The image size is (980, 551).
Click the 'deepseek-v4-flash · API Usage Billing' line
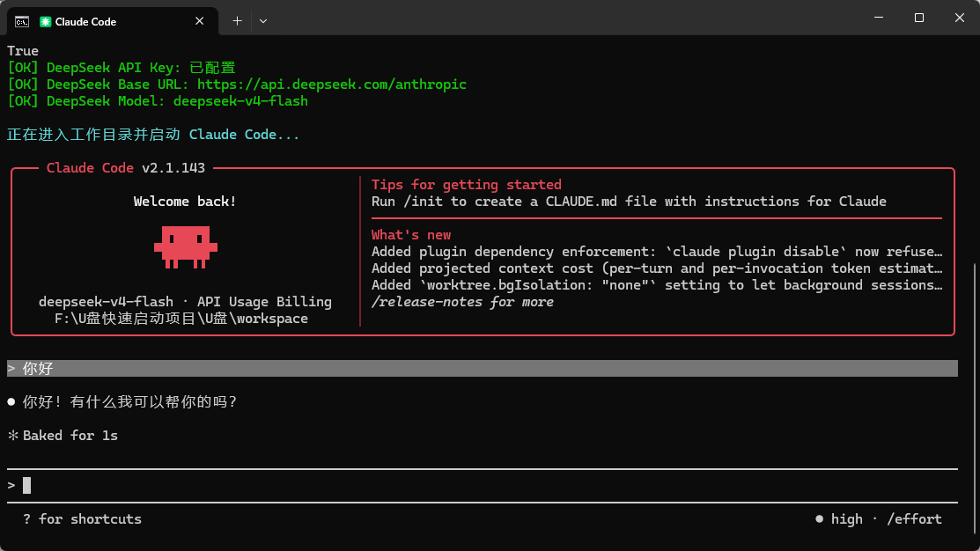185,302
